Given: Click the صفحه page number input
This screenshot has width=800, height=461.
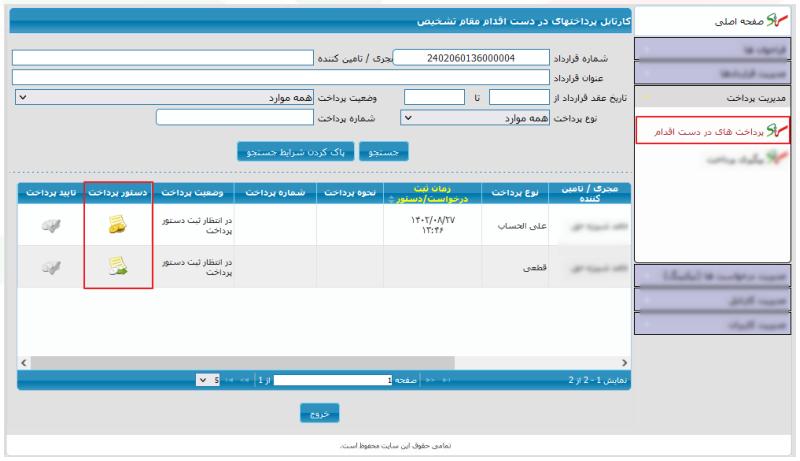Looking at the screenshot, I should pyautogui.click(x=333, y=380).
